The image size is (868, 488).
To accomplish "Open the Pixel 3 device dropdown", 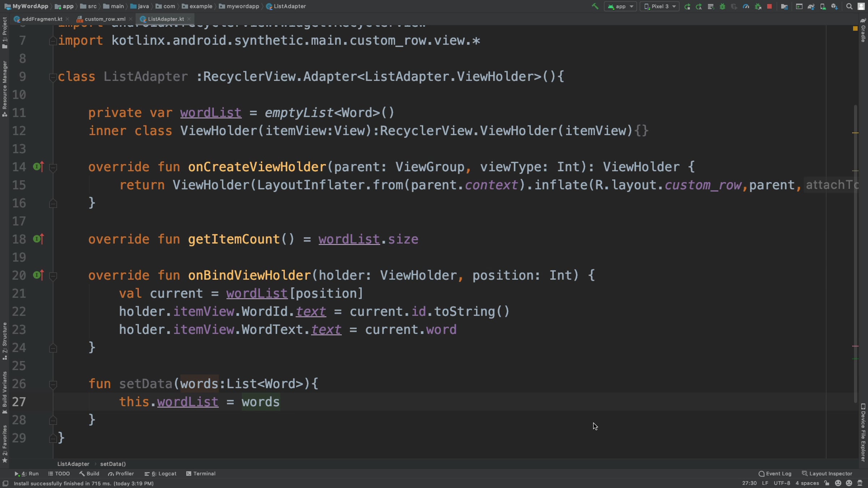I will [659, 6].
